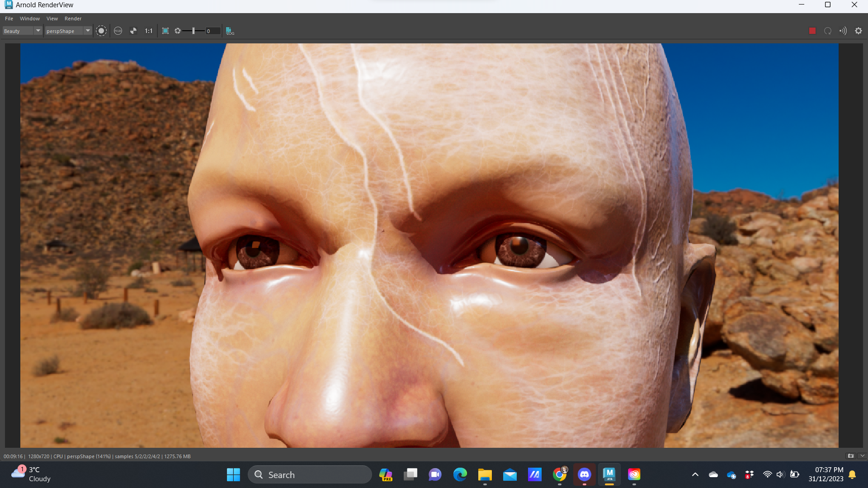
Task: Open the File menu
Action: (x=9, y=19)
